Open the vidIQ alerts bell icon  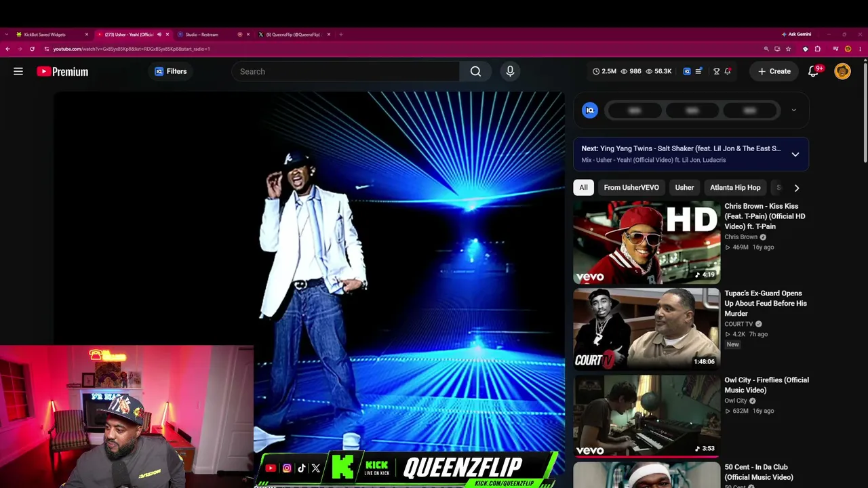[x=728, y=71]
